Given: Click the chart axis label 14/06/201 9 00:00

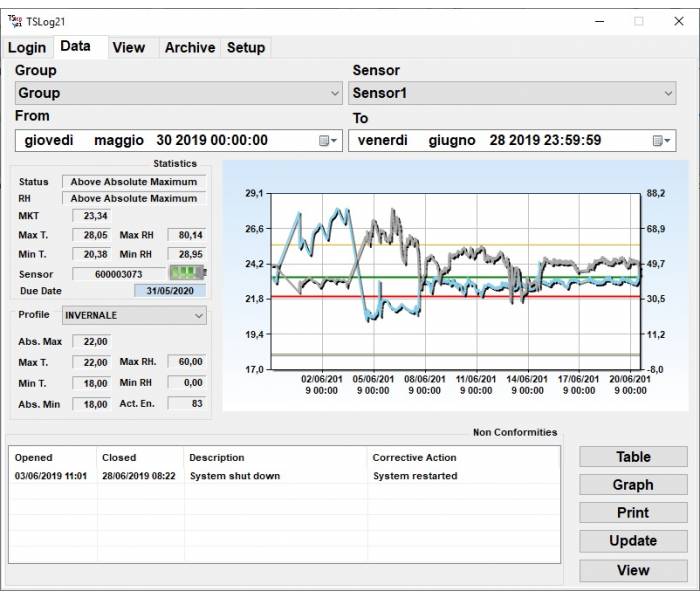Looking at the screenshot, I should tap(527, 385).
